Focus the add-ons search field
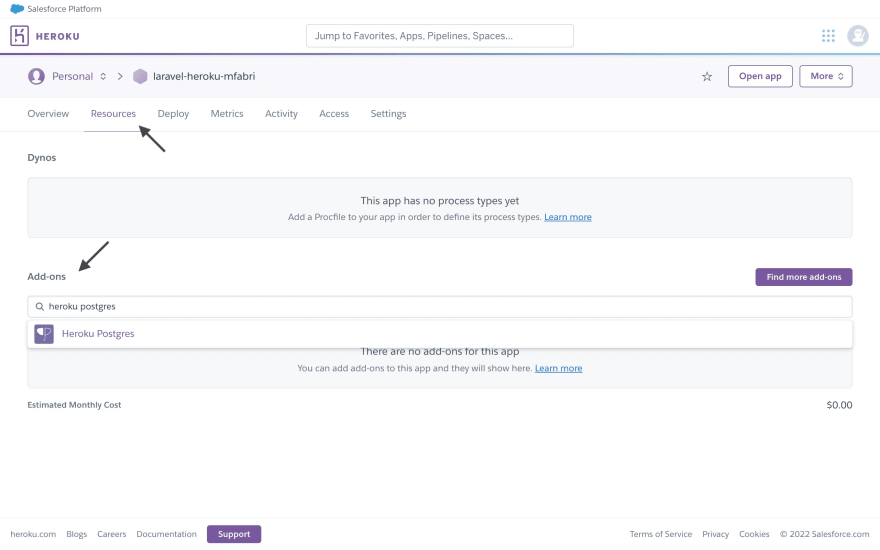The width and height of the screenshot is (880, 550). [x=439, y=306]
